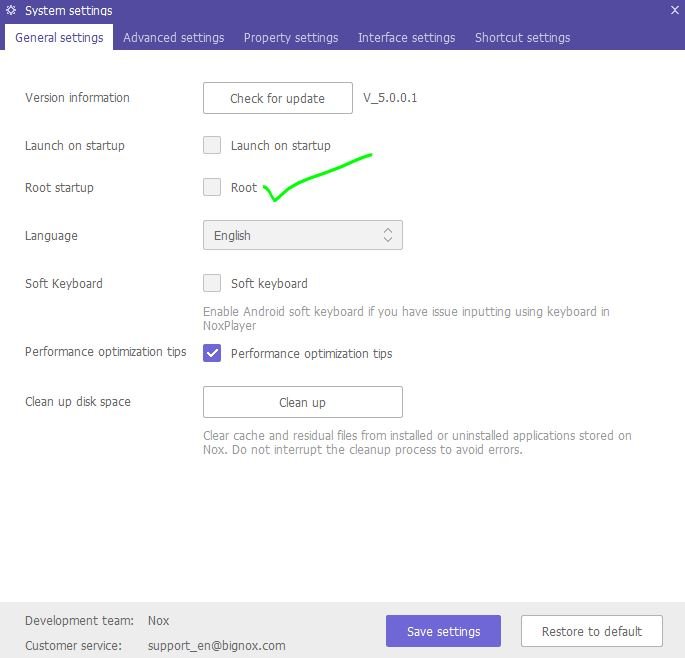The width and height of the screenshot is (685, 658).
Task: Open the Advanced settings tab
Action: coord(173,38)
